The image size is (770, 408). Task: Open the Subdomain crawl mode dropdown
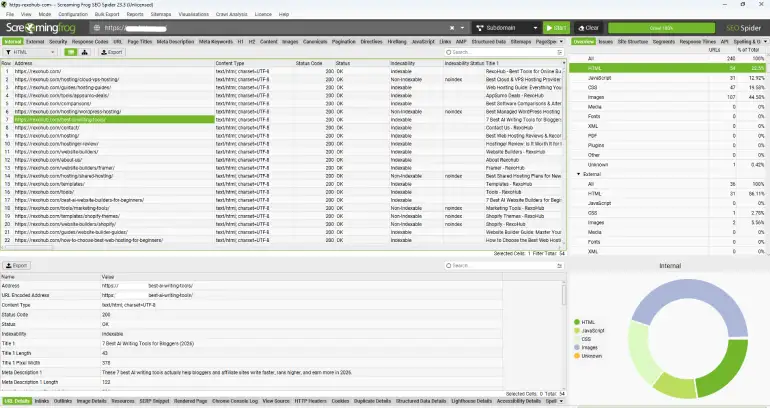coord(507,28)
